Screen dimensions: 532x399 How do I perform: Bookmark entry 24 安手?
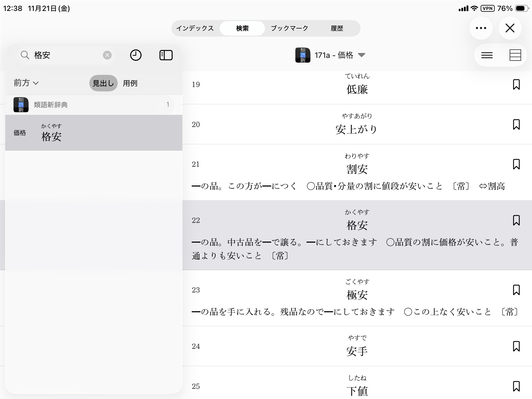pyautogui.click(x=516, y=346)
